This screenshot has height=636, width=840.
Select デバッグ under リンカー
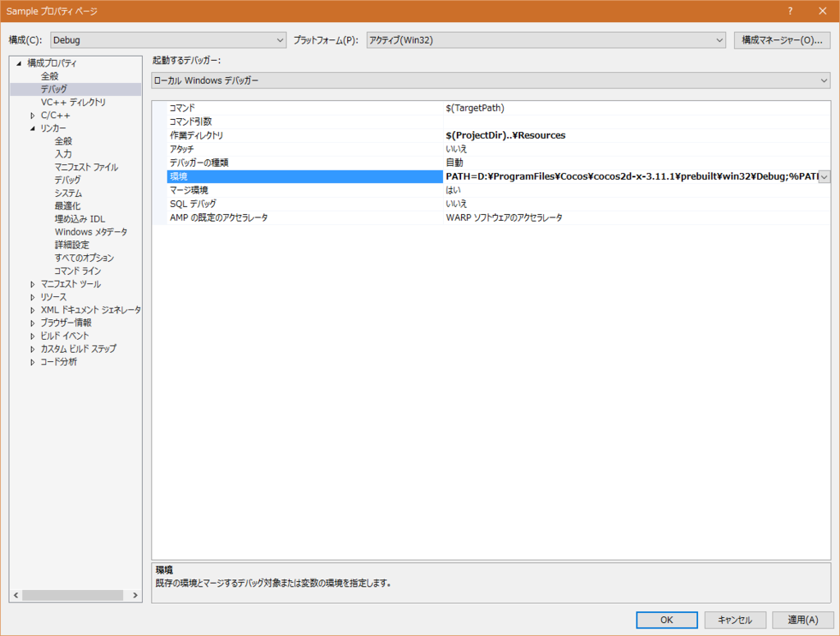pos(67,180)
